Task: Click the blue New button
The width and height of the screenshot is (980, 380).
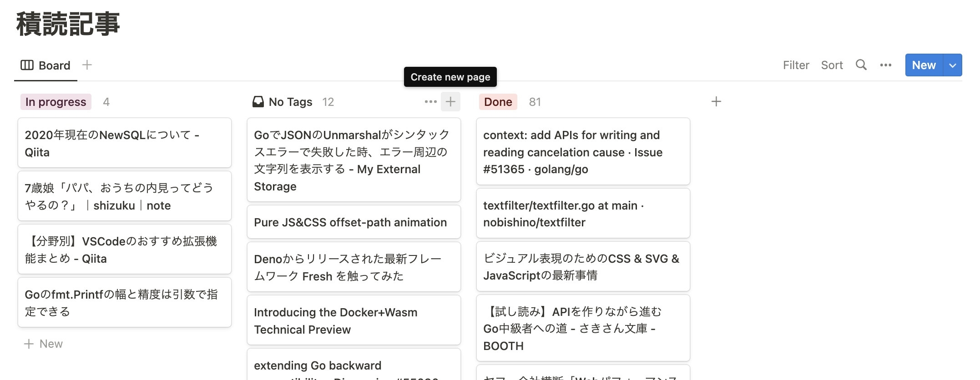Action: 924,65
